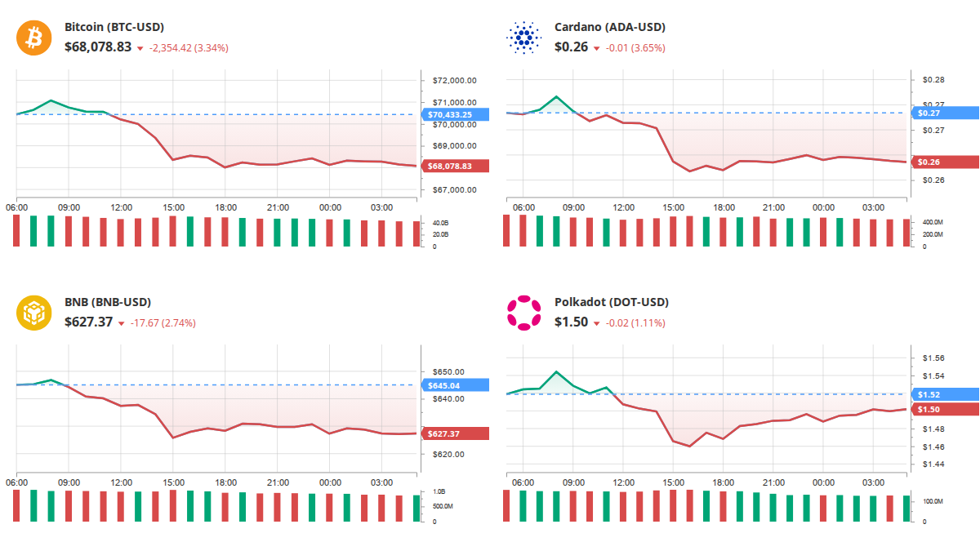Click the $627.37 BNB price heading
Image resolution: width=980 pixels, height=551 pixels.
[88, 322]
